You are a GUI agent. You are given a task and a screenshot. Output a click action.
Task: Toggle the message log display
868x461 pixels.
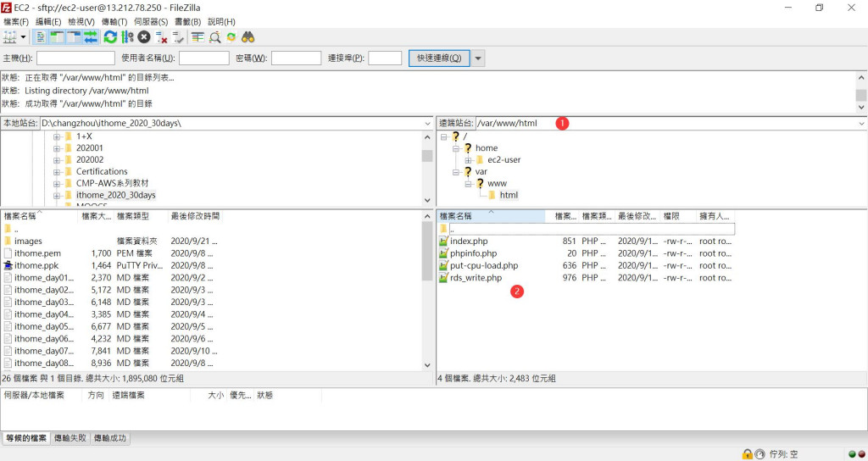pos(41,37)
